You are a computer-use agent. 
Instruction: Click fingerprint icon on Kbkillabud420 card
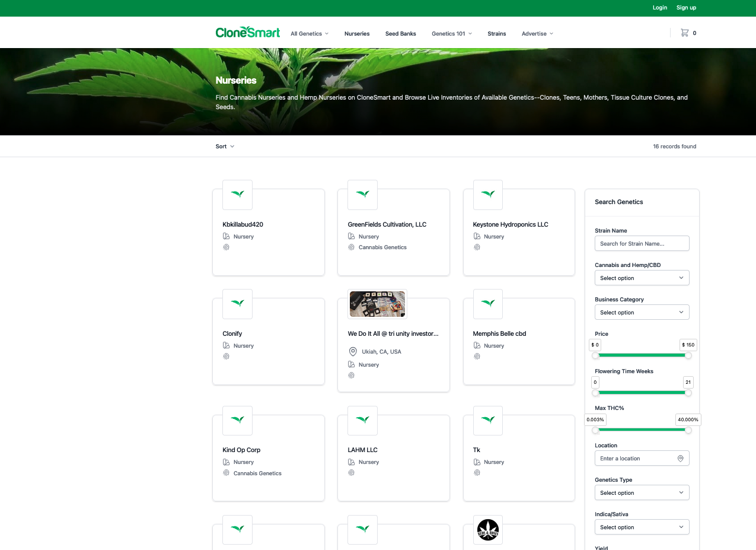(x=226, y=247)
